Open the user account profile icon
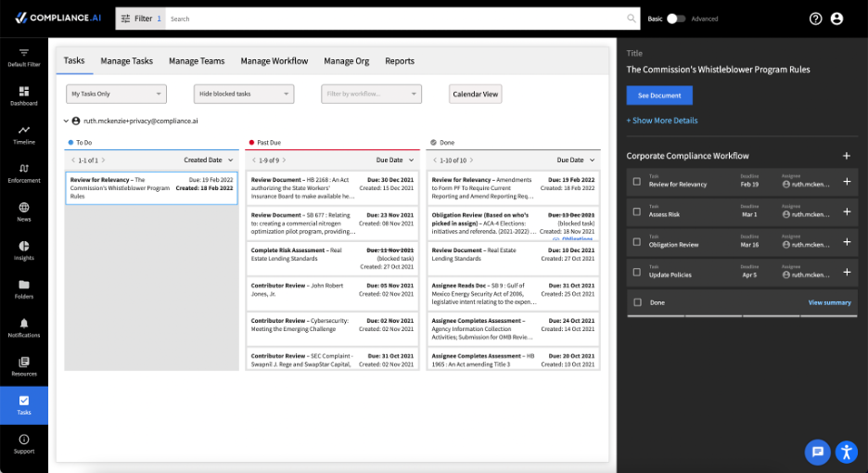 click(x=837, y=19)
